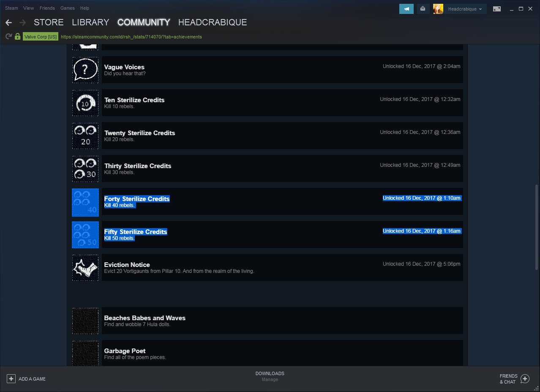The height and width of the screenshot is (392, 540).
Task: Go to the COMMUNITY tab
Action: click(x=144, y=22)
